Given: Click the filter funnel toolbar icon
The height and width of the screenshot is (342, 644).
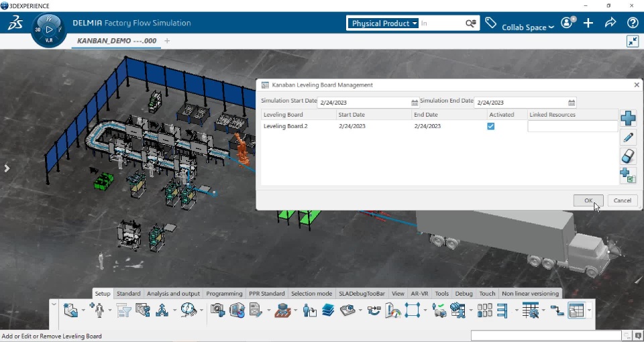Looking at the screenshot, I should [x=123, y=310].
